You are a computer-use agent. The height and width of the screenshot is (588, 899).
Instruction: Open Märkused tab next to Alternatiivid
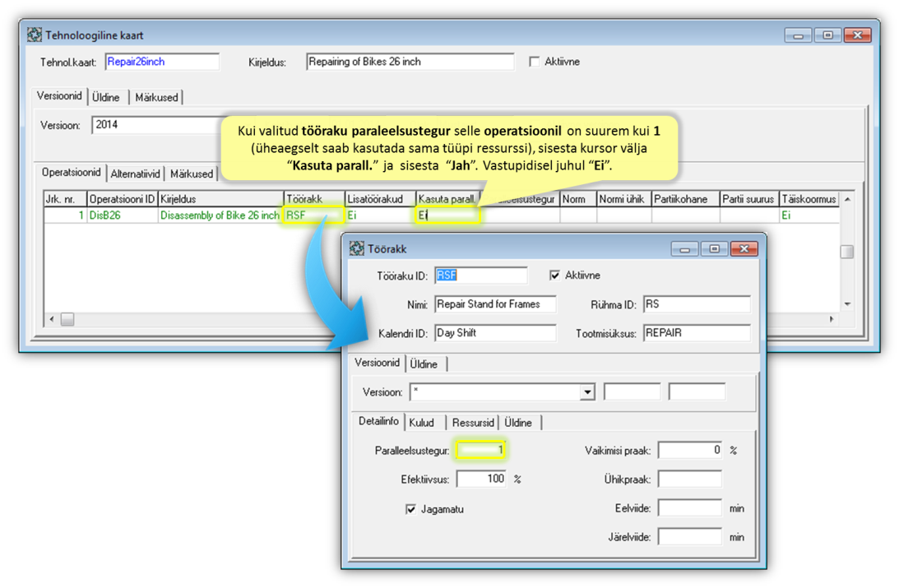coord(192,174)
